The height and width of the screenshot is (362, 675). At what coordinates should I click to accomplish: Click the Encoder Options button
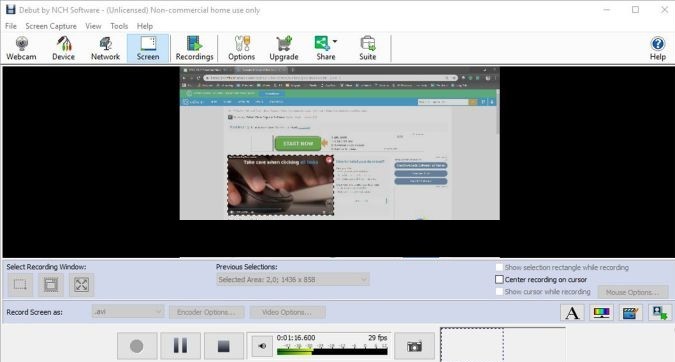pyautogui.click(x=207, y=312)
